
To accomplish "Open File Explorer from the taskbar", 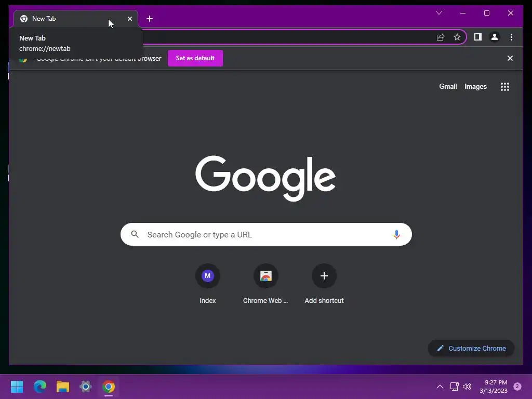I will [x=63, y=387].
